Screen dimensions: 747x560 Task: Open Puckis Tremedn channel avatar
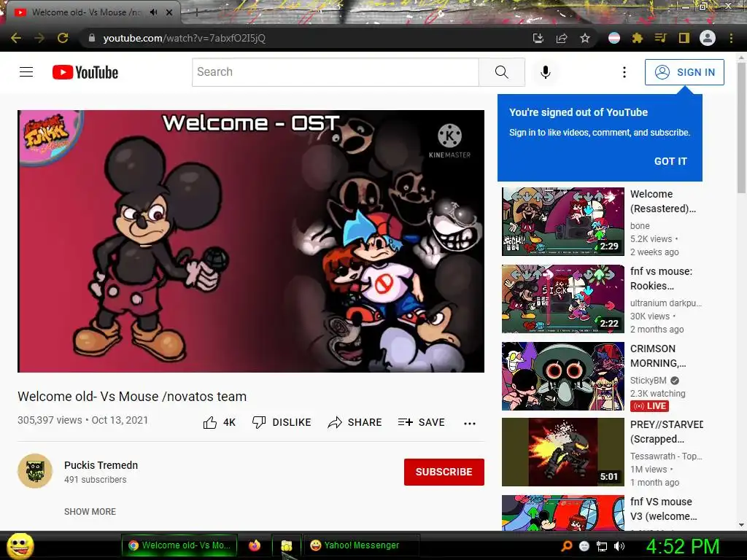pyautogui.click(x=35, y=471)
